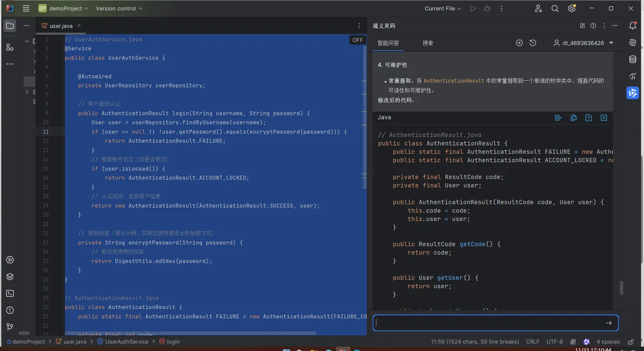Click the user.java breadcrumb
Screen dimensions: 644x351
(71, 342)
